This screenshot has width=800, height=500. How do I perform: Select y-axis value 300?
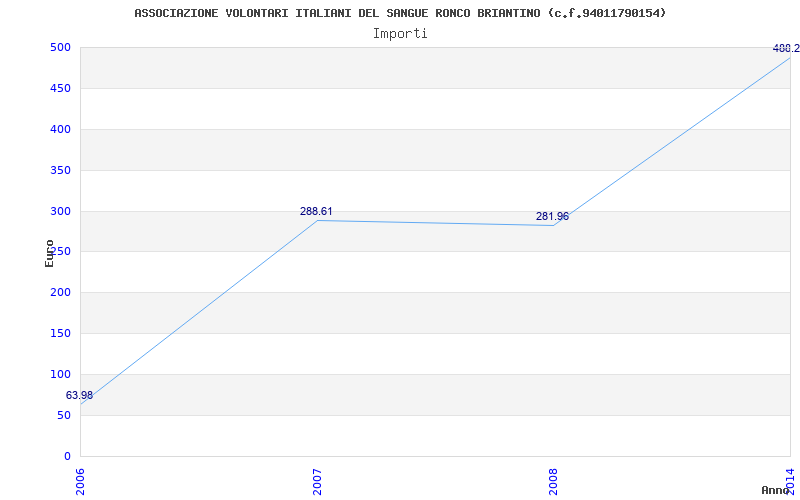pos(60,211)
